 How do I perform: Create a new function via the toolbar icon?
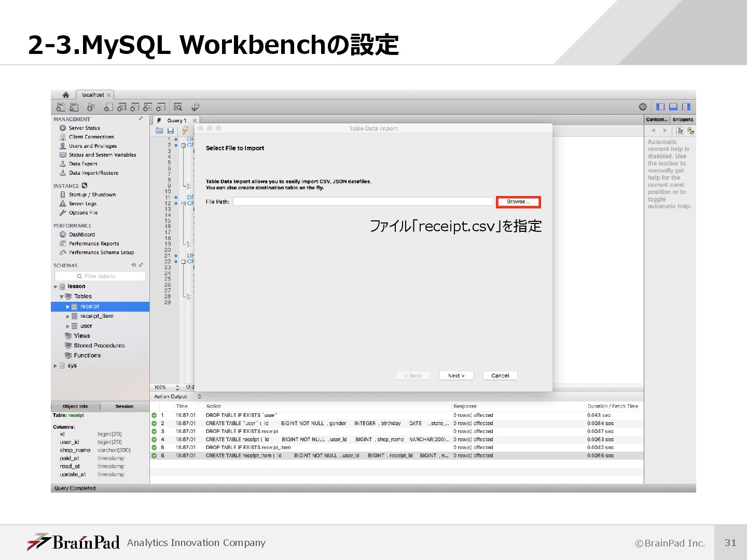pos(161,107)
